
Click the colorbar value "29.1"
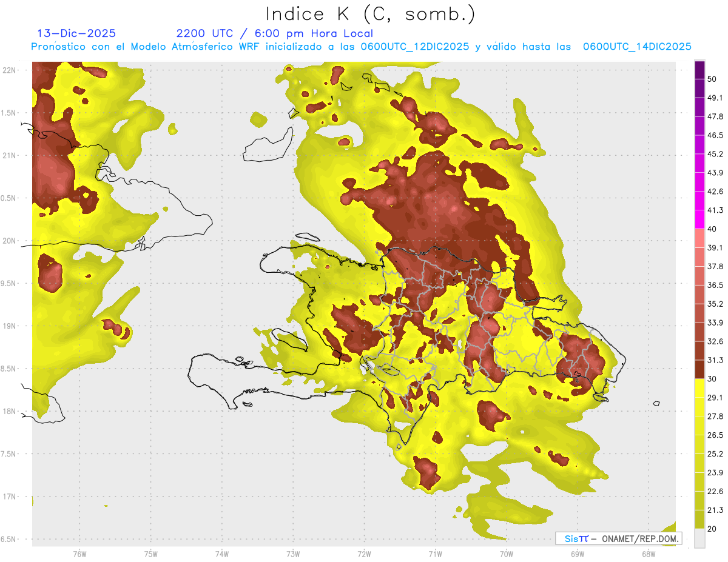point(716,397)
